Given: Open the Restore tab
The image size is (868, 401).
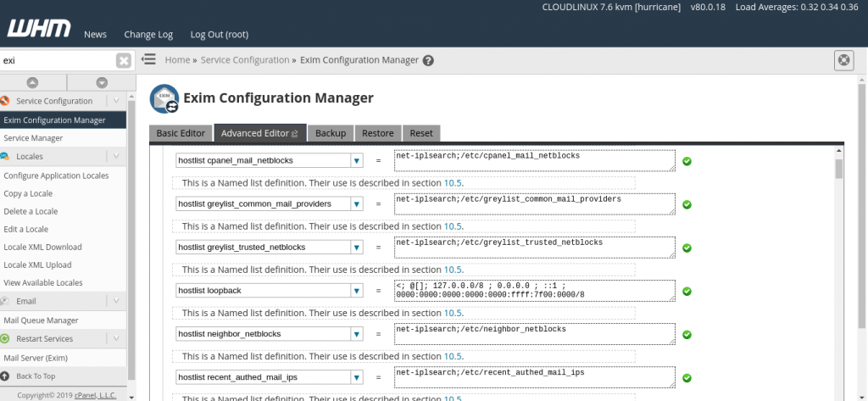Looking at the screenshot, I should coord(377,133).
